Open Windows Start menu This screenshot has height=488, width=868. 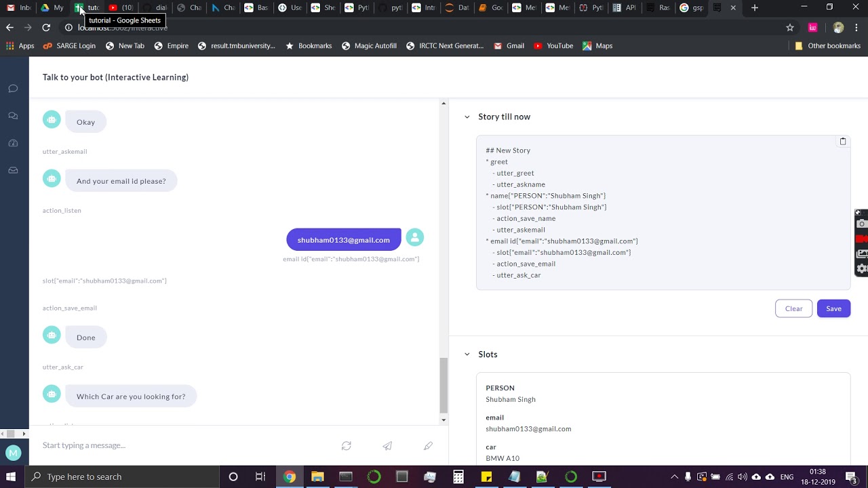[x=11, y=476]
